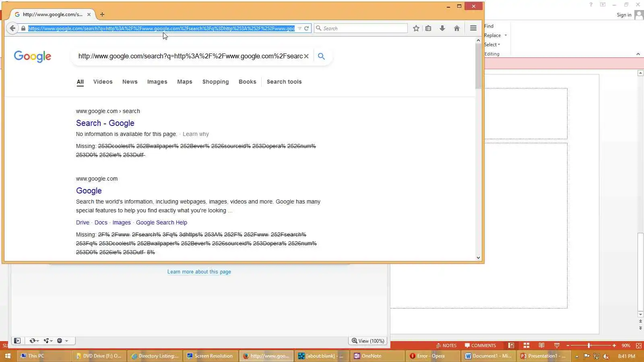Bookmark this page with the star icon
The width and height of the screenshot is (644, 362).
point(416,28)
